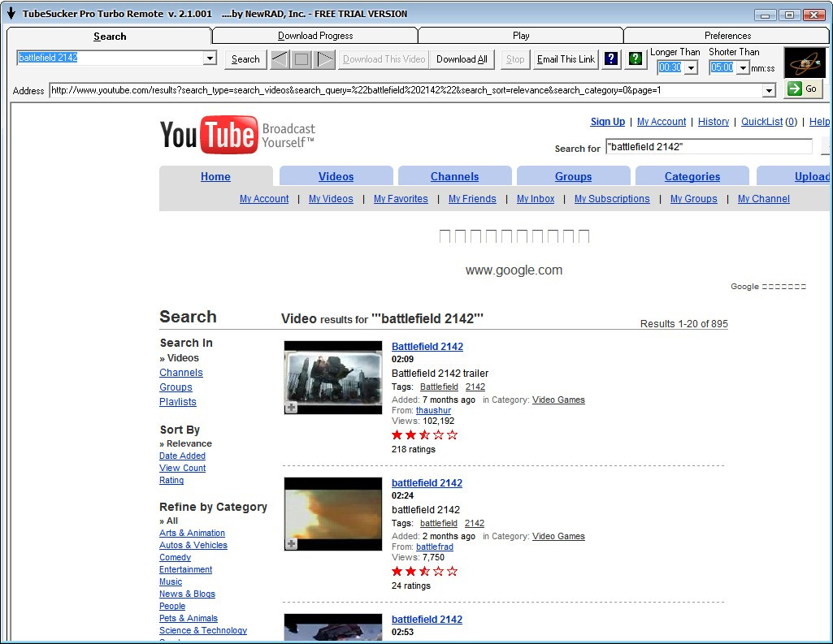Open the My Channel link
833x644 pixels.
(x=763, y=199)
